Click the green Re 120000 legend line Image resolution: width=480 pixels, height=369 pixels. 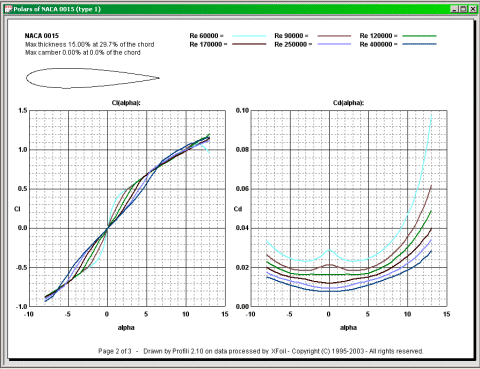coord(419,36)
